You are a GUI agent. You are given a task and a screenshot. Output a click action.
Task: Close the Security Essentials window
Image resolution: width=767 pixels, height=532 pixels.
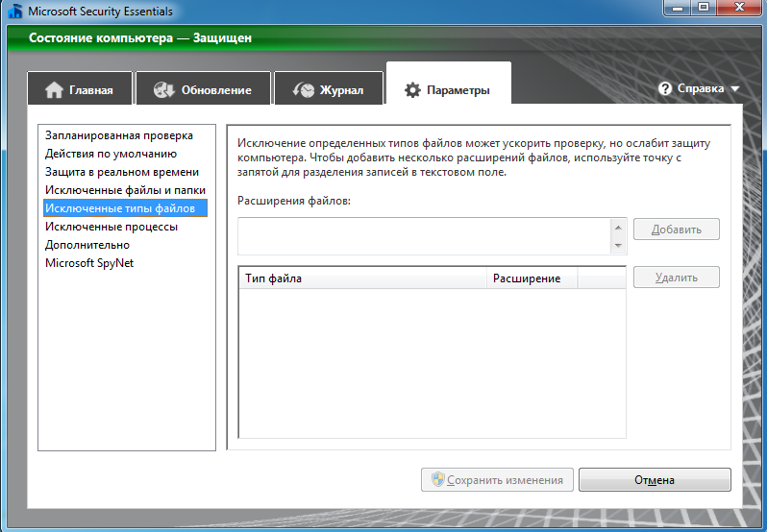coord(739,8)
